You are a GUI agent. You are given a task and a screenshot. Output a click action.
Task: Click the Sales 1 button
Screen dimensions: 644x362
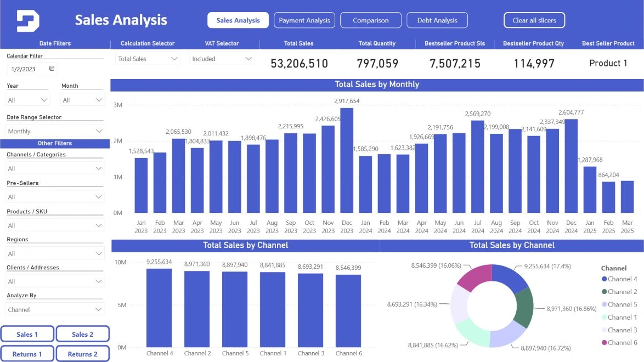tap(27, 334)
